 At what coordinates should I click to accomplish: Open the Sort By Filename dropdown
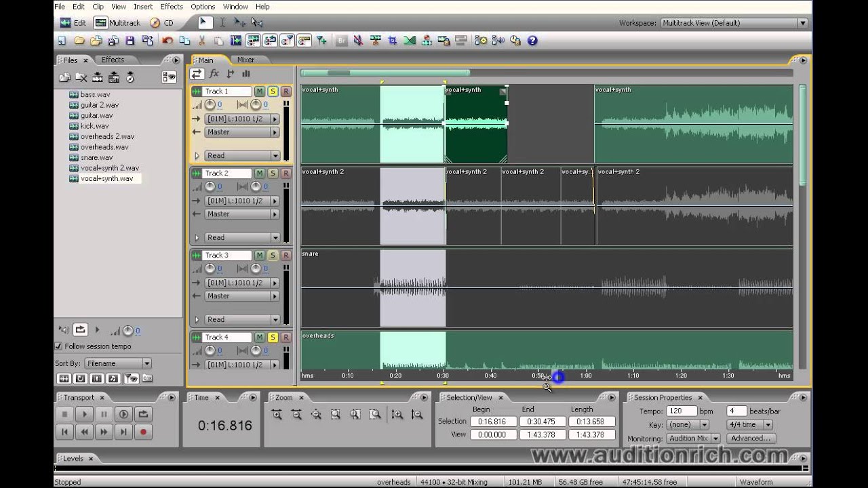coord(118,363)
